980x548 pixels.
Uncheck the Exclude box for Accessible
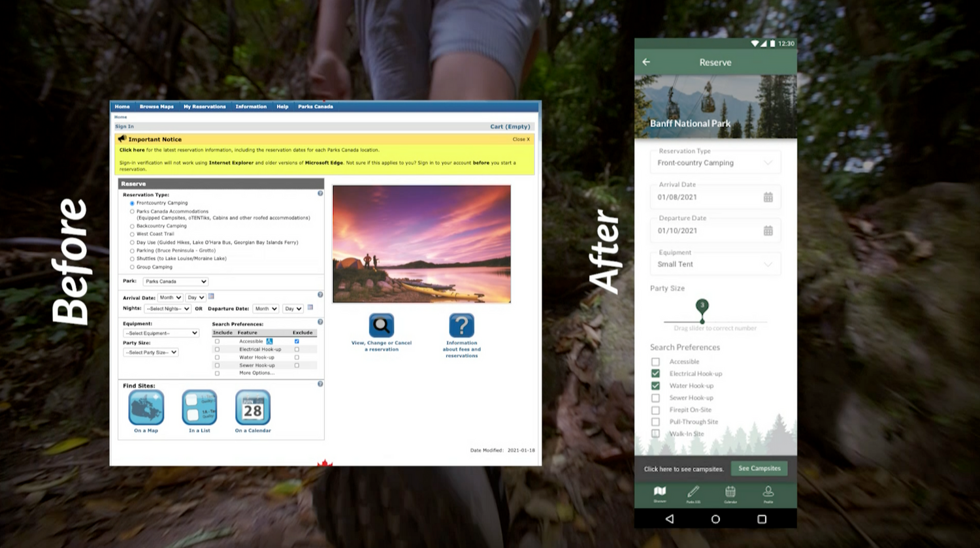297,341
